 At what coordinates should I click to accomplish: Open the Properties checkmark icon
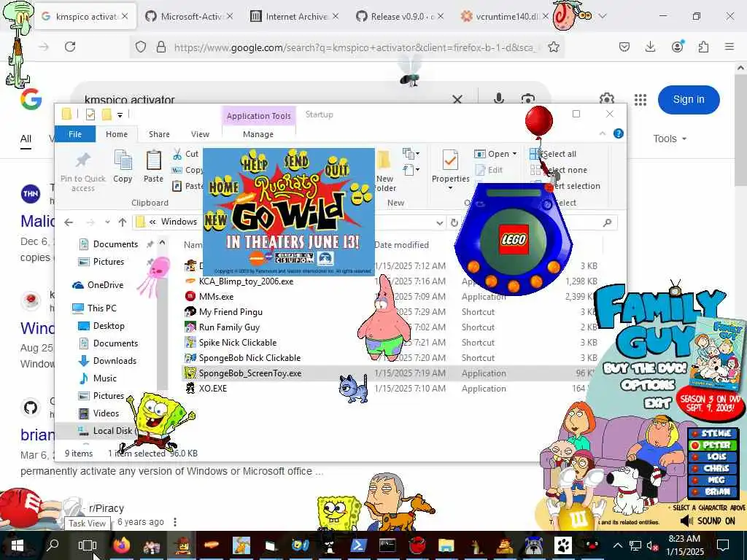[450, 160]
